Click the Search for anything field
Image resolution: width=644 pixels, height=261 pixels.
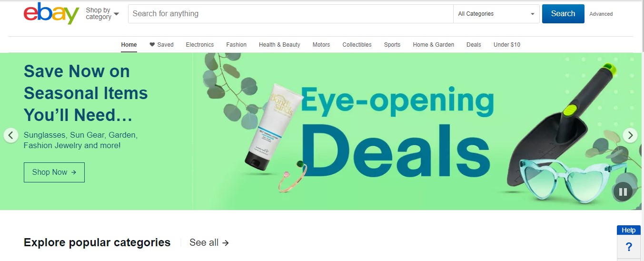(291, 14)
